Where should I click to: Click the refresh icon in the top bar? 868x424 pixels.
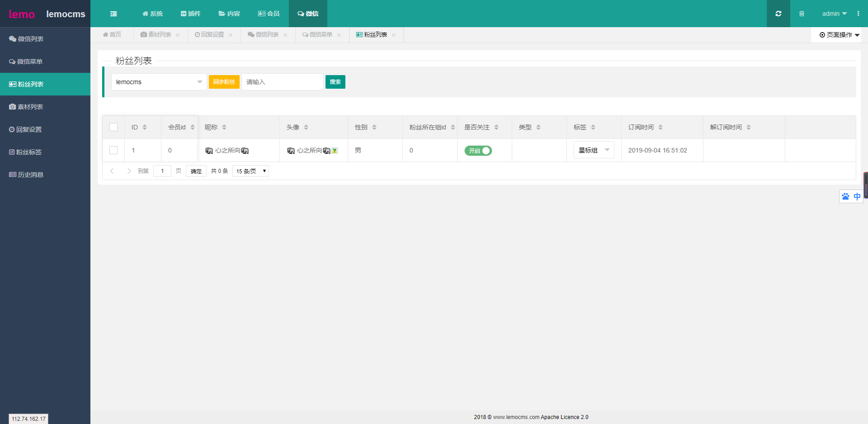tap(778, 14)
